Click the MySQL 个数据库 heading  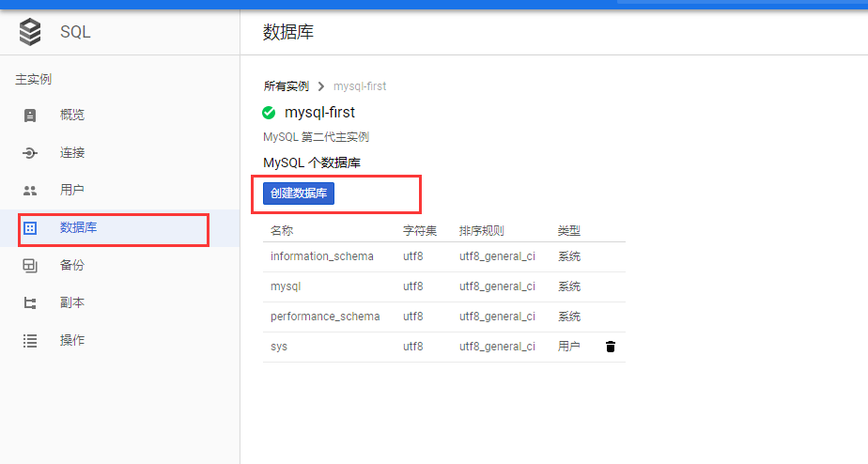click(312, 163)
